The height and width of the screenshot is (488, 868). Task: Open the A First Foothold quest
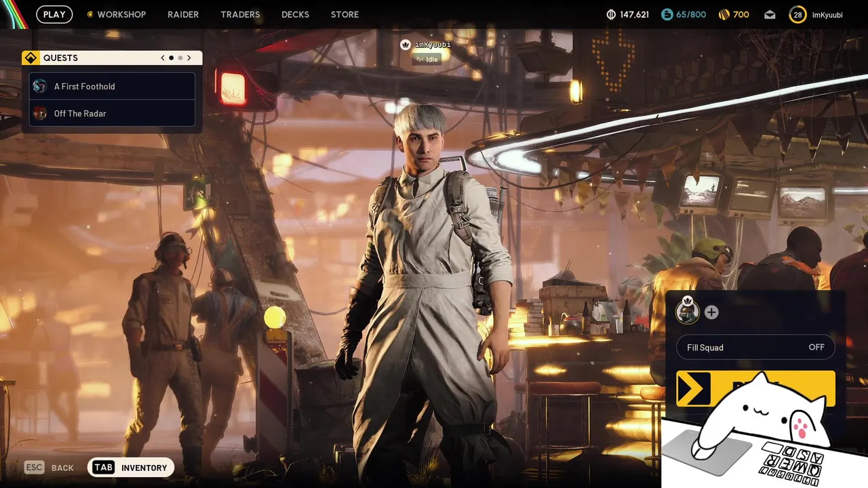click(112, 86)
